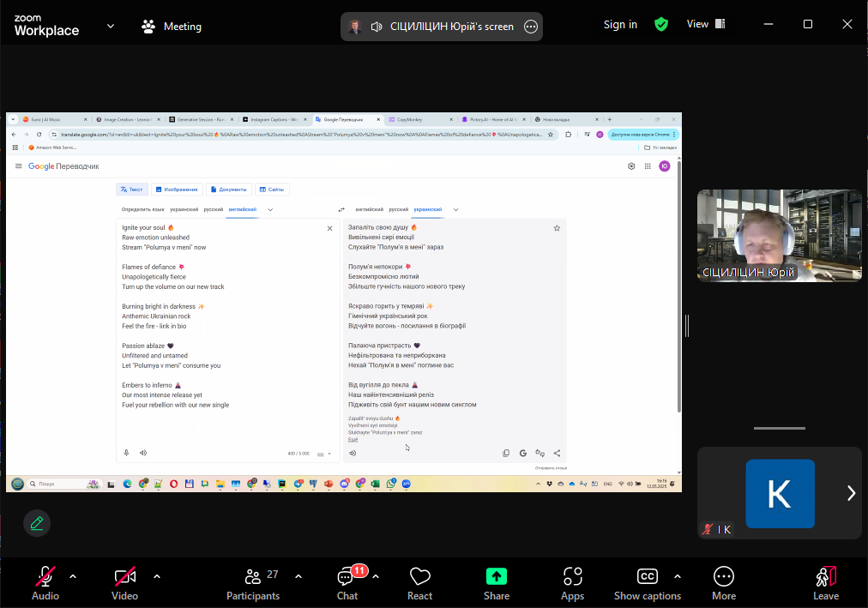Viewport: 868px width, 608px height.
Task: Expand video options arrow next to Video
Action: click(x=157, y=576)
